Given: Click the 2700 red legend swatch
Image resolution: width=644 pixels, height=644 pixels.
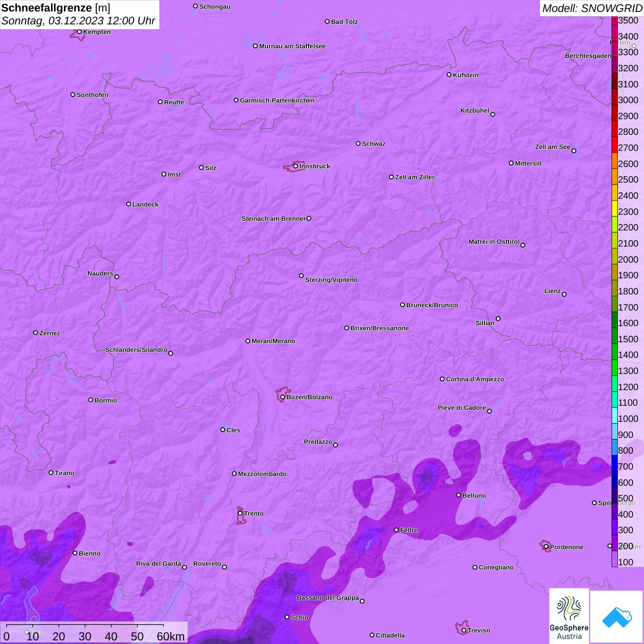Looking at the screenshot, I should pos(615,144).
